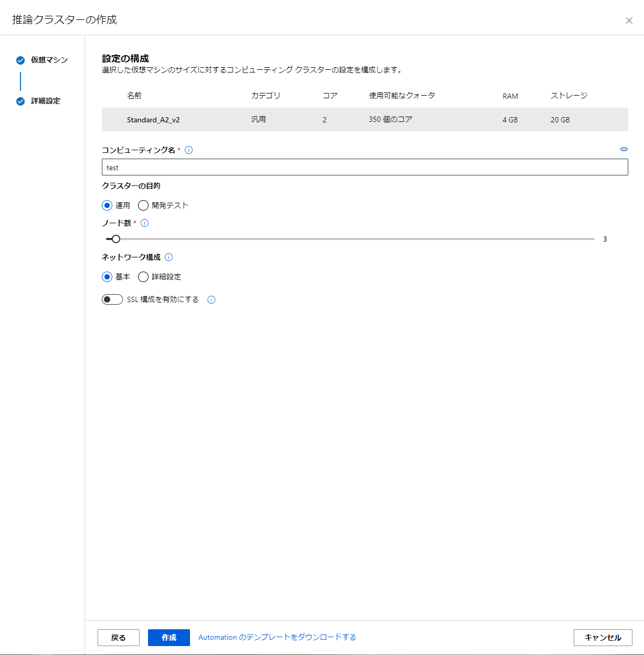Click the 20 GB storage cell
Screen dimensions: 644x655
point(560,120)
